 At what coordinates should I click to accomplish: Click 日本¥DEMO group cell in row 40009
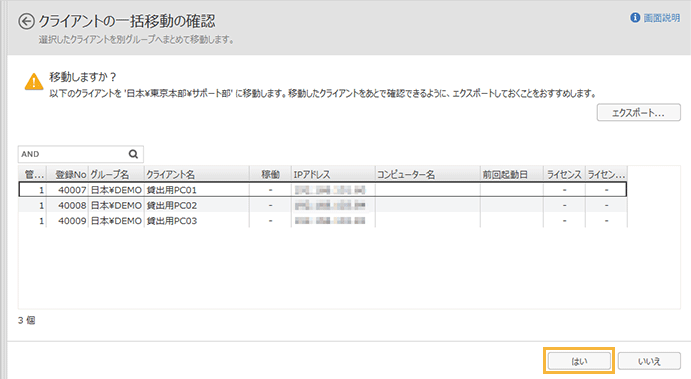(x=116, y=221)
